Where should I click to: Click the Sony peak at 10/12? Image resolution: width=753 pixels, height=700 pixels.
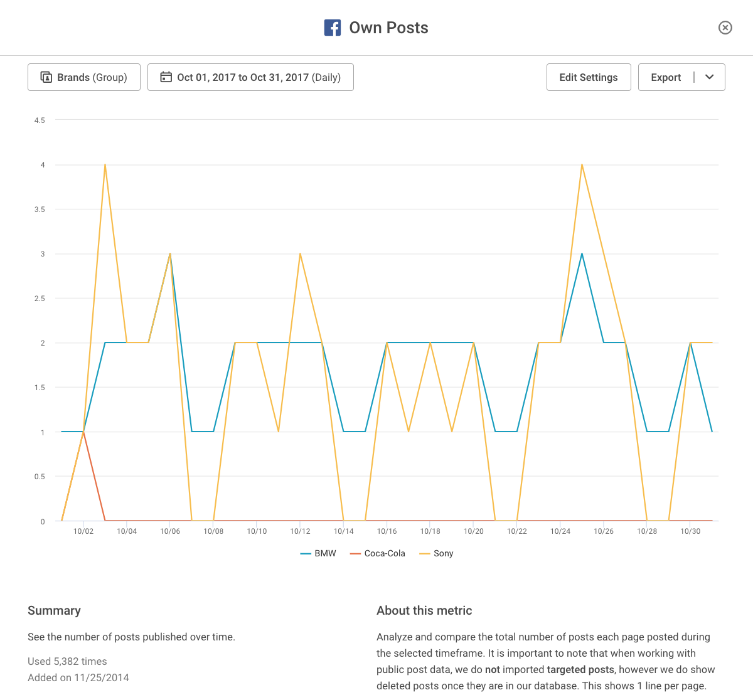(x=301, y=254)
